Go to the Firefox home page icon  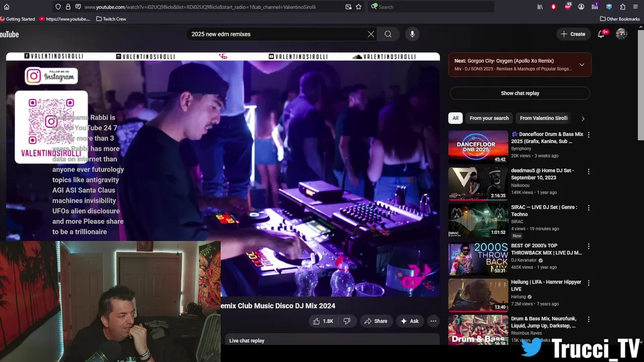pos(7,7)
